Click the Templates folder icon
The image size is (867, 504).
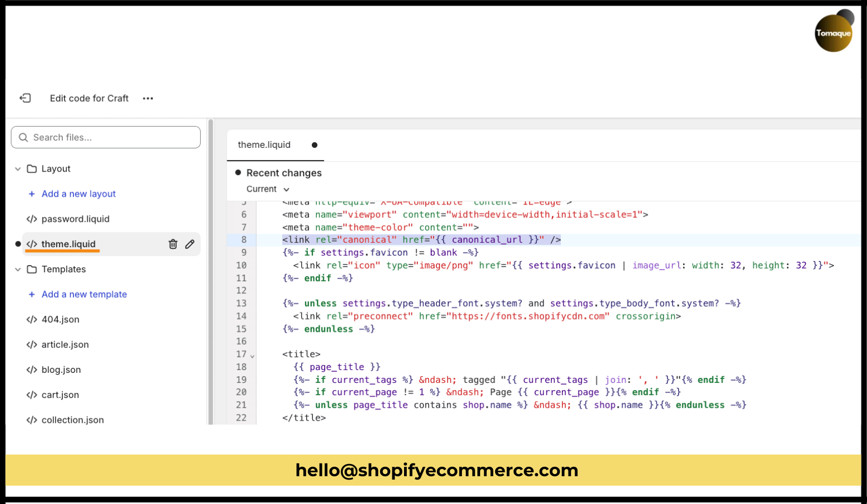pos(32,270)
